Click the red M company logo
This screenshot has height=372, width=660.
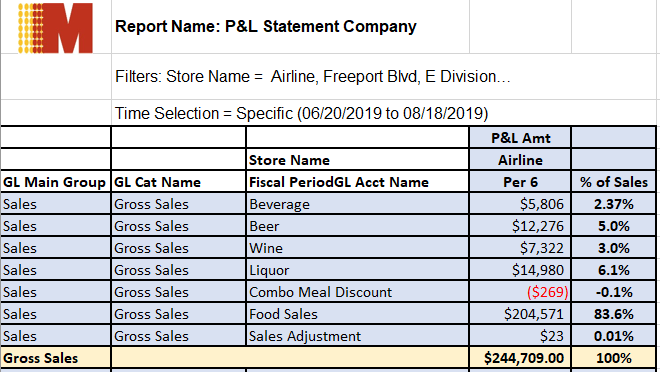tap(55, 28)
